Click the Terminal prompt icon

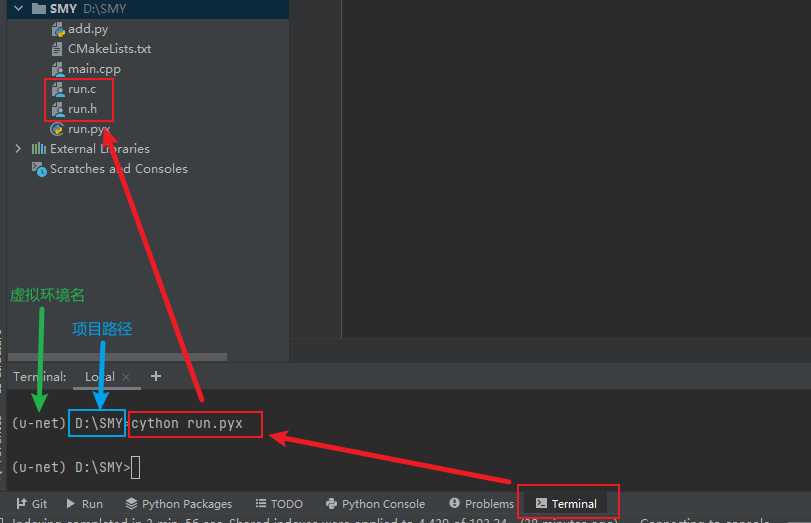click(x=541, y=503)
